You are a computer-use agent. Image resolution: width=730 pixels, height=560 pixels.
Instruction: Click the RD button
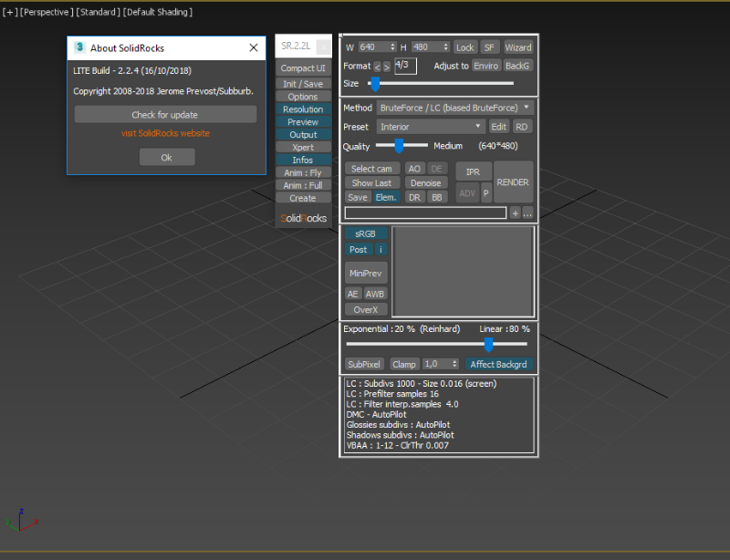(522, 127)
